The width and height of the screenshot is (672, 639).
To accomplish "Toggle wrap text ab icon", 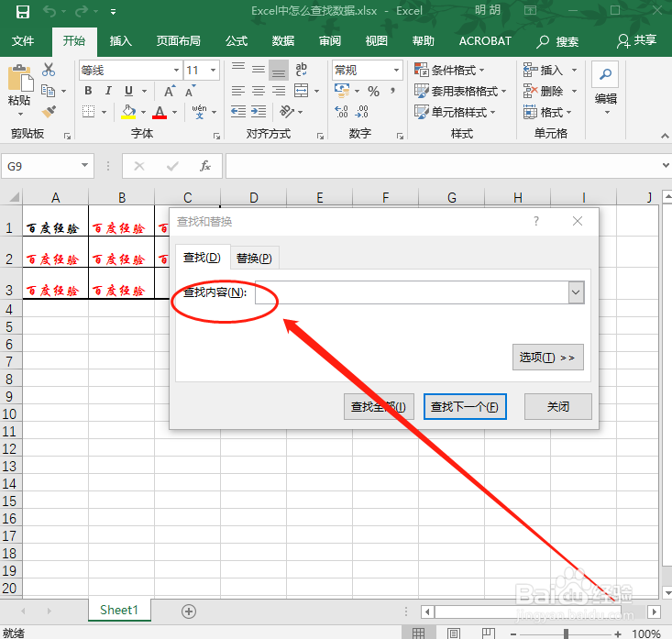I will (x=302, y=70).
